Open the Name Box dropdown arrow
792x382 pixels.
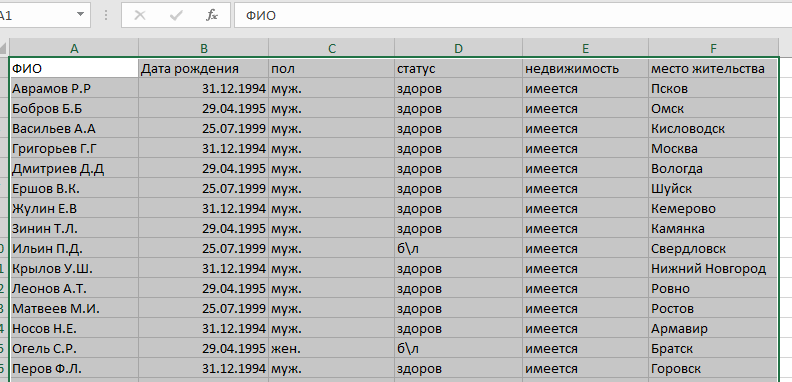[x=80, y=15]
